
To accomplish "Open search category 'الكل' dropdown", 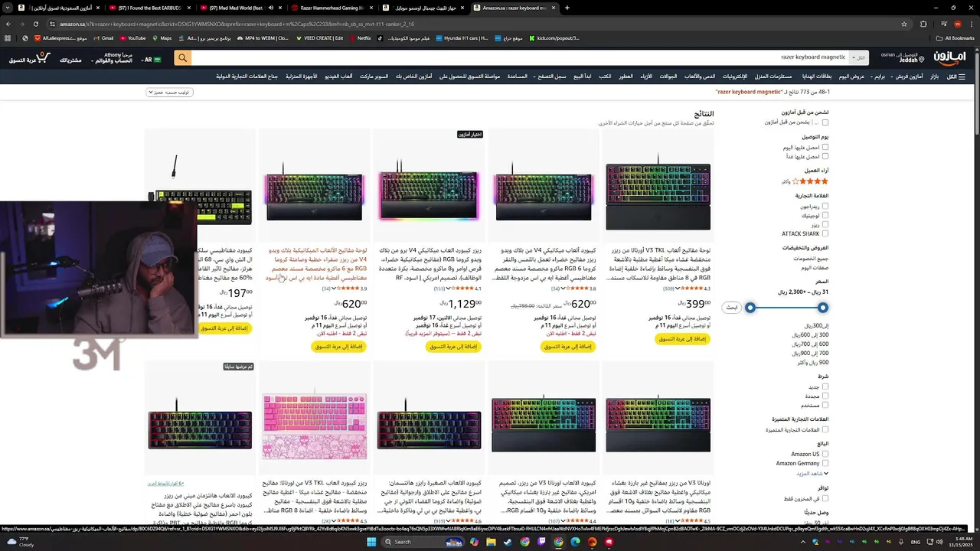I will 859,57.
